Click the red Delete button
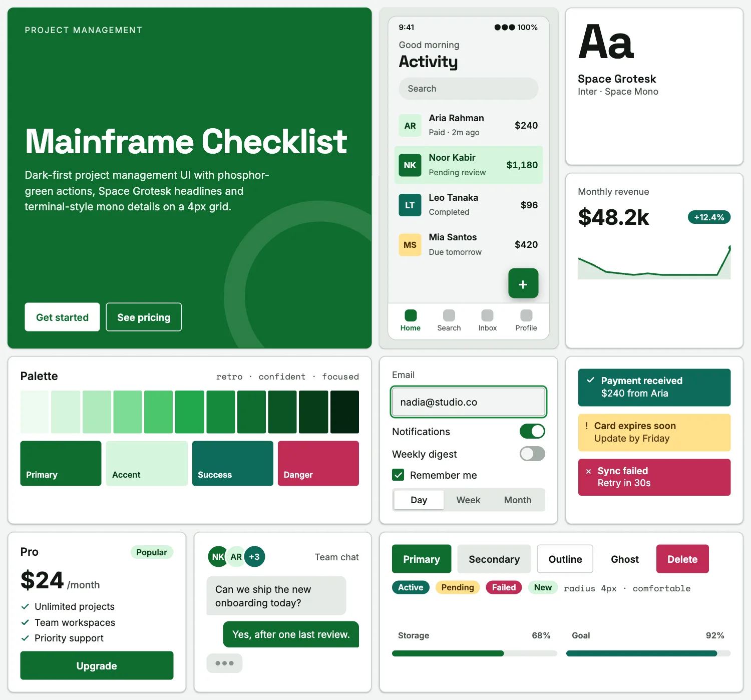The height and width of the screenshot is (700, 751). click(682, 559)
